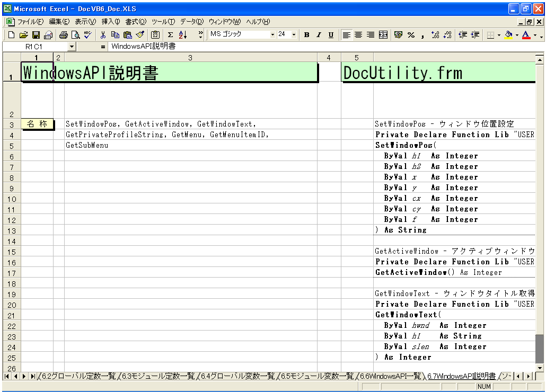The width and height of the screenshot is (546, 392).
Task: Open the 書式(O) menu
Action: click(136, 22)
